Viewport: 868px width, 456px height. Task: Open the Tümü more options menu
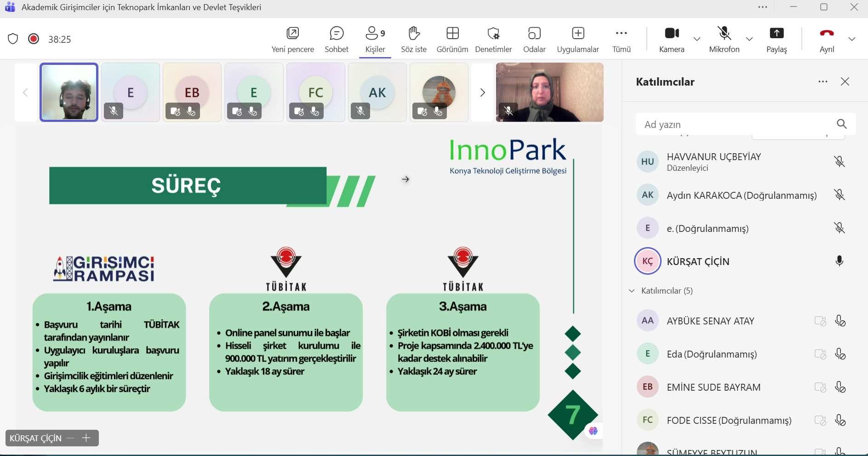[x=621, y=39]
